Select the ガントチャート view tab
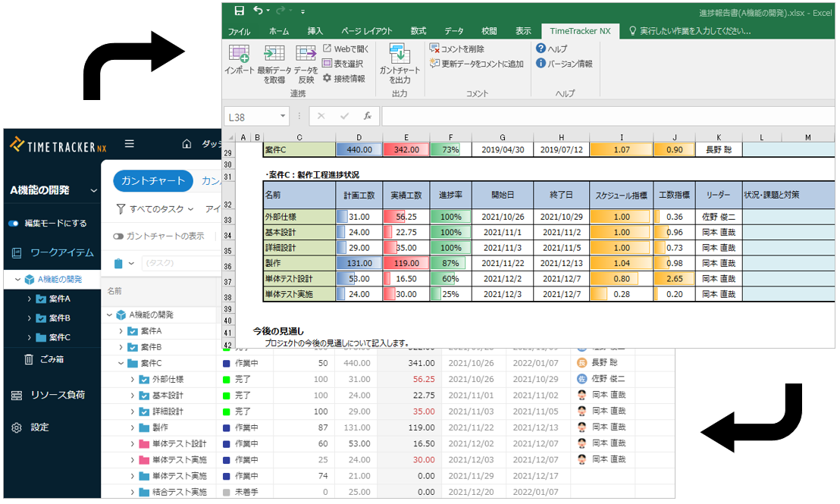 (152, 181)
